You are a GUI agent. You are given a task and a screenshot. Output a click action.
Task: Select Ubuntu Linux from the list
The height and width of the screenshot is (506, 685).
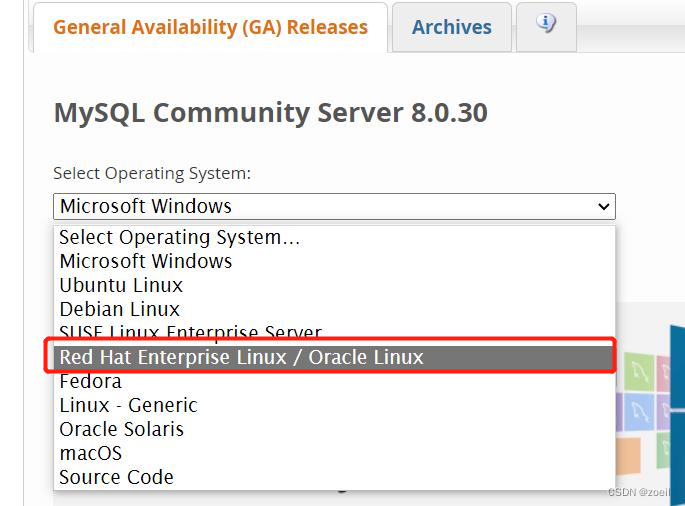click(334, 285)
